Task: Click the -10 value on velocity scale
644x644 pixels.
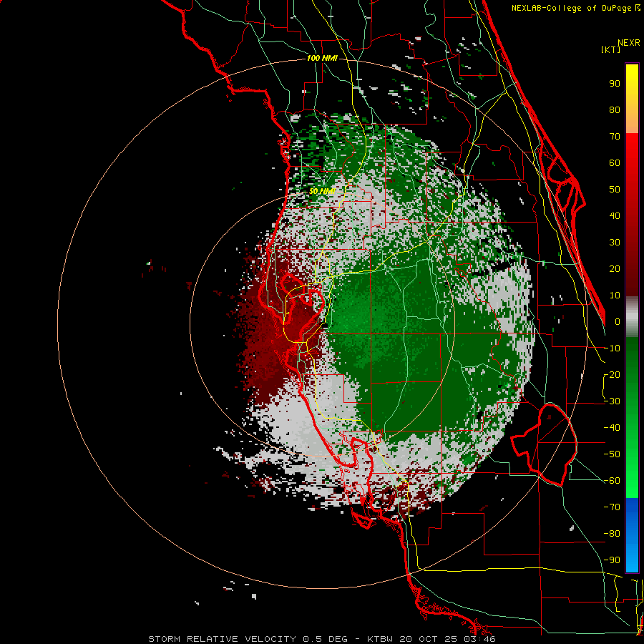Action: pyautogui.click(x=612, y=348)
